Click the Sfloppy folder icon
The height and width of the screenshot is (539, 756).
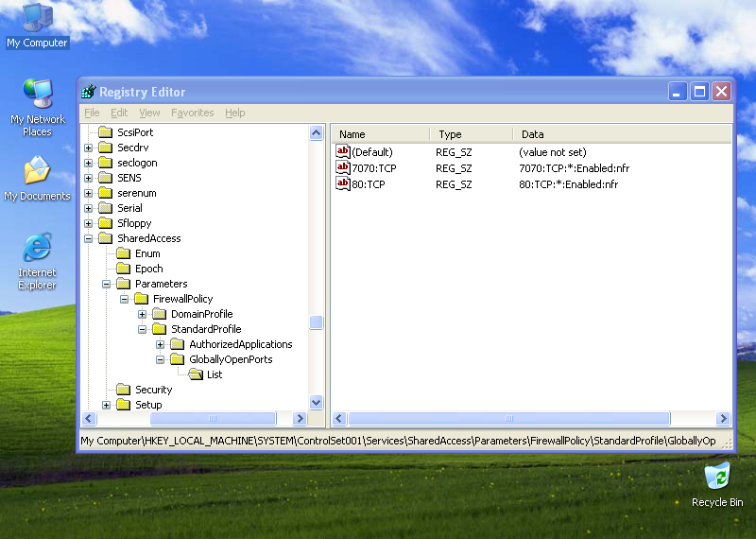[106, 223]
